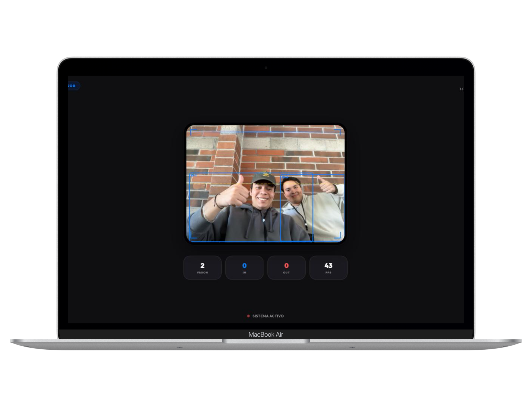Click the number 43 on FPS card

coord(328,265)
